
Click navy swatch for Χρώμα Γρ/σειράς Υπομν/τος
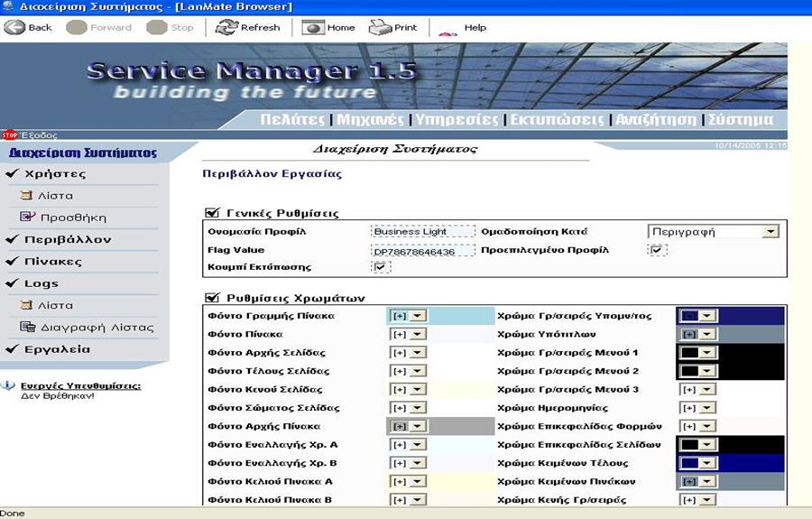pos(751,316)
